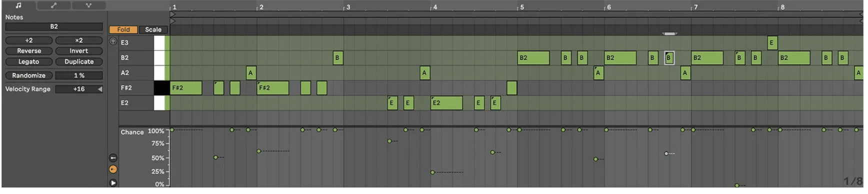Click the Chance lane label
The height and width of the screenshot is (194, 868).
[132, 132]
